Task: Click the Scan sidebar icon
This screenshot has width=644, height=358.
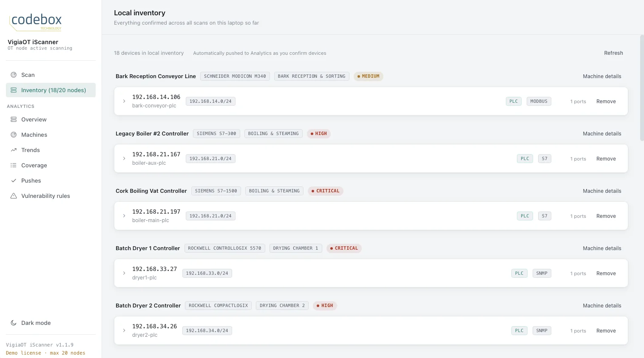Action: coord(14,75)
